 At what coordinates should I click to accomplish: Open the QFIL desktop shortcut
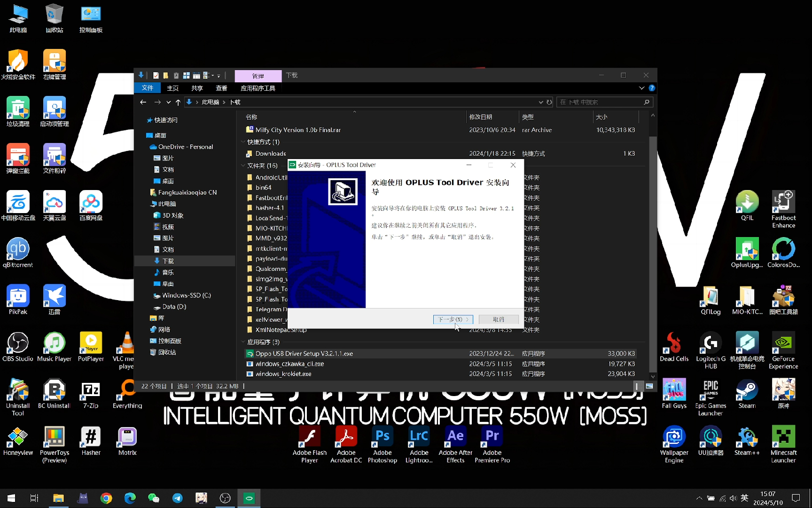click(x=747, y=206)
